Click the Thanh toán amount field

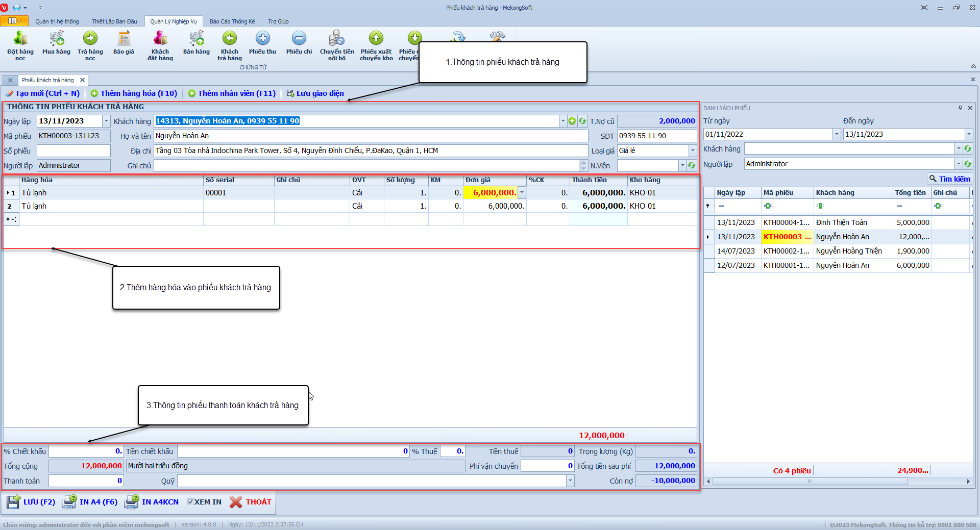point(86,481)
